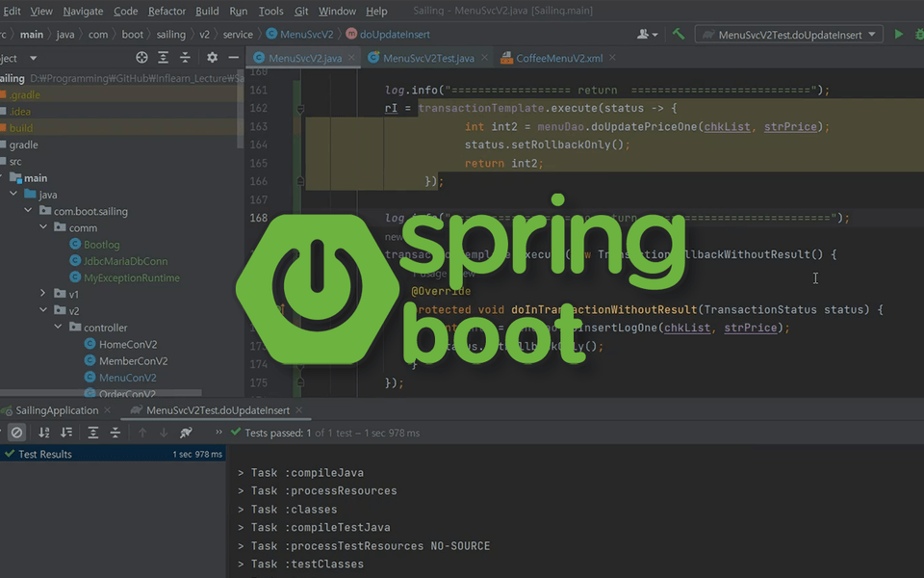The image size is (924, 578).
Task: Expand the v1 package
Action: pyautogui.click(x=43, y=293)
